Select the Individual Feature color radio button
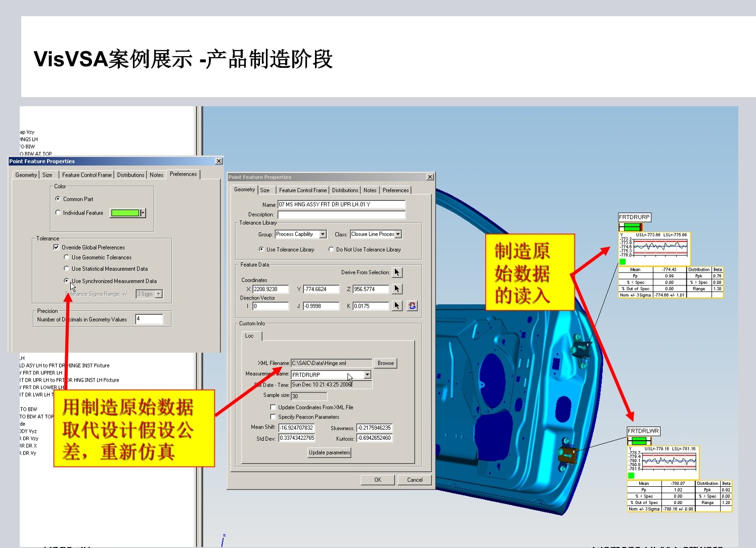Image resolution: width=756 pixels, height=548 pixels. click(x=58, y=213)
